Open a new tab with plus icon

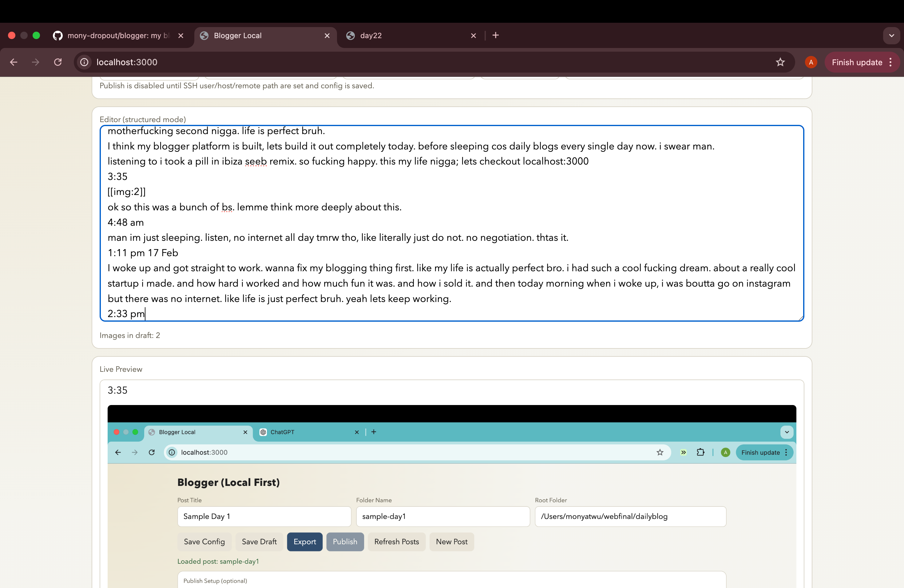click(496, 35)
